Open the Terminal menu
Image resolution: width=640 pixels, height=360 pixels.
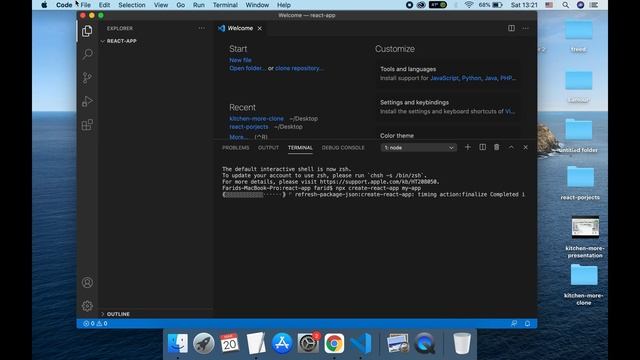click(x=225, y=5)
